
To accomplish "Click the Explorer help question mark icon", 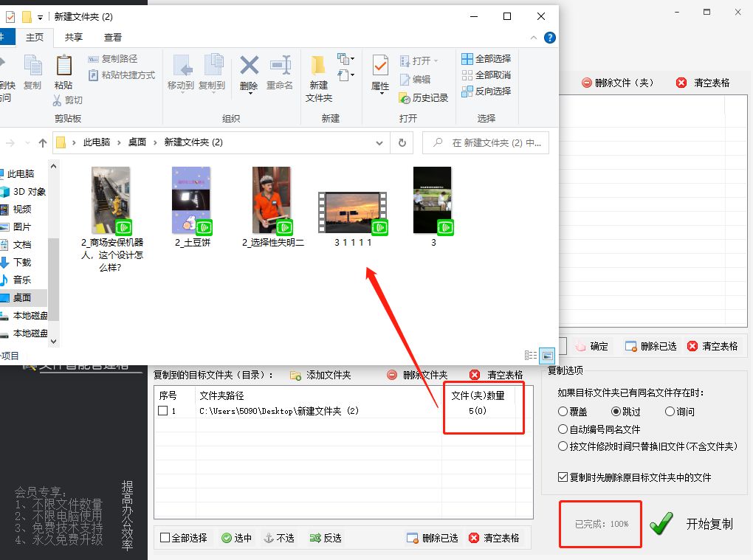I will [x=550, y=38].
